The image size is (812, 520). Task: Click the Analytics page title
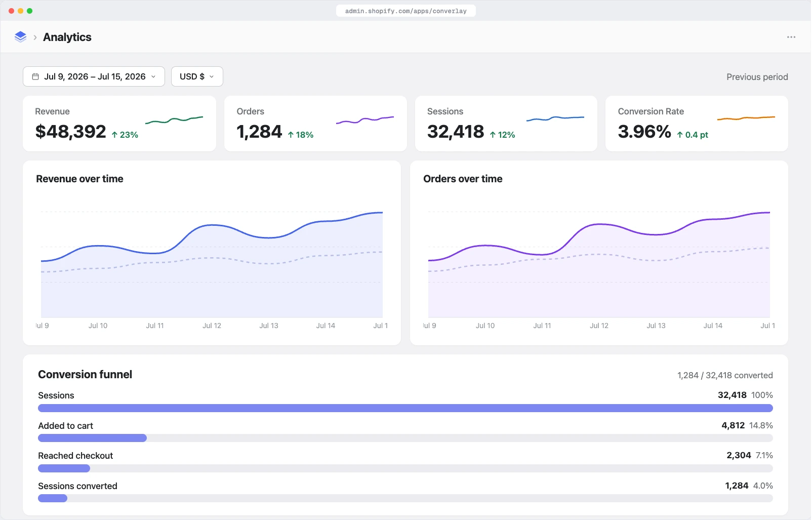(67, 37)
